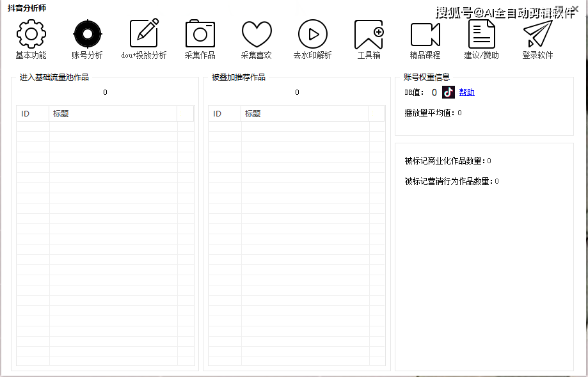Viewport: 588px width, 377px height.
Task: Open dou+投放分析 pencil icon
Action: click(144, 33)
